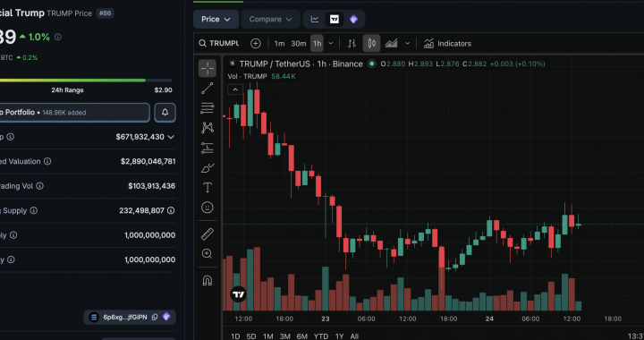The width and height of the screenshot is (644, 340).
Task: Select the 1m interval
Action: click(x=279, y=44)
